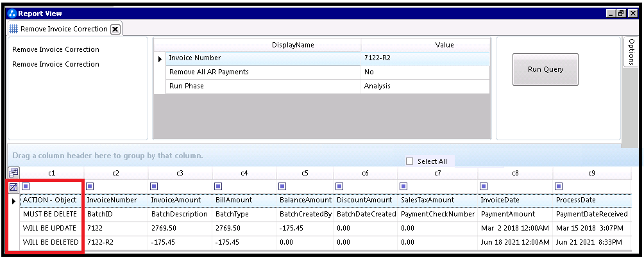The width and height of the screenshot is (644, 260).
Task: Toggle the filter box under column c7
Action: 403,186
